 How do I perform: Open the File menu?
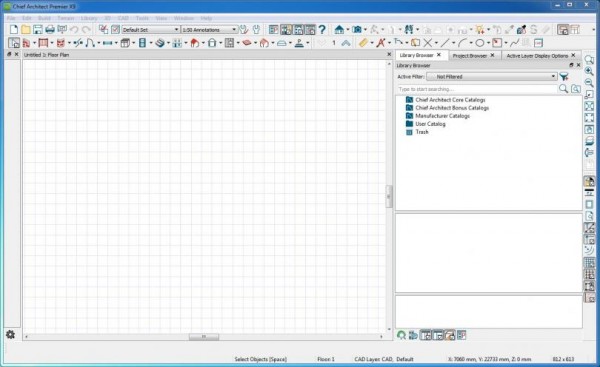(x=11, y=18)
